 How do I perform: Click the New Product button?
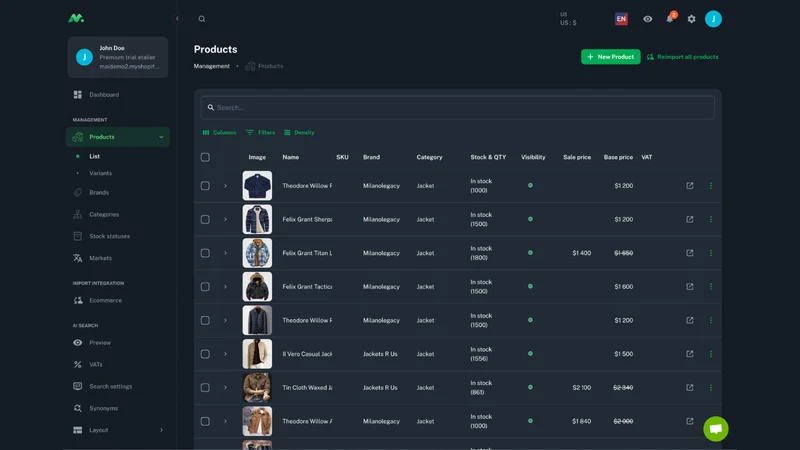click(x=610, y=57)
